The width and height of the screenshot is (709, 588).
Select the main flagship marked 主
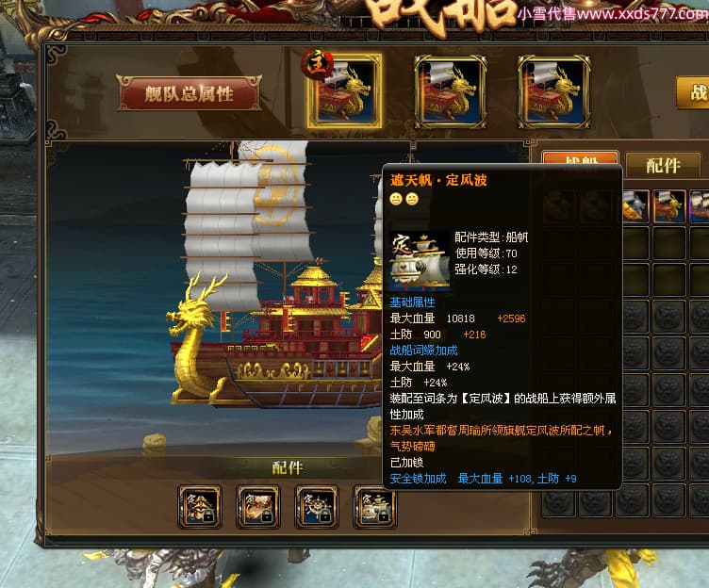[x=344, y=91]
